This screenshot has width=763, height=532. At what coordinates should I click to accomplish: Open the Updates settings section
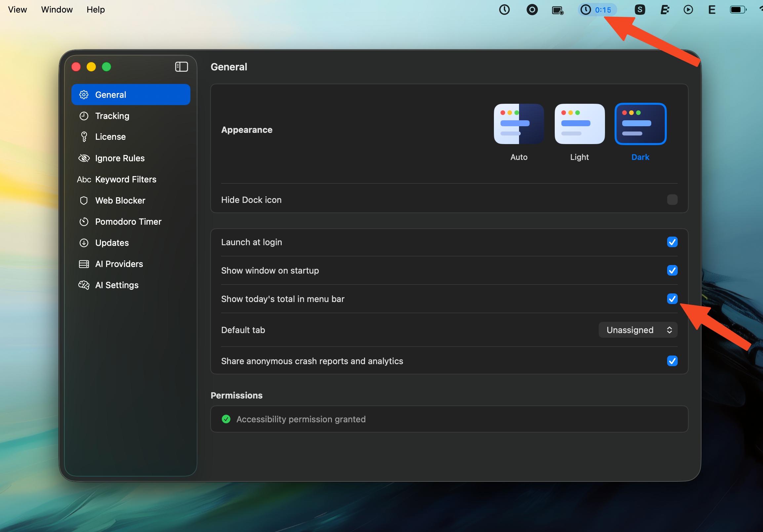[112, 243]
